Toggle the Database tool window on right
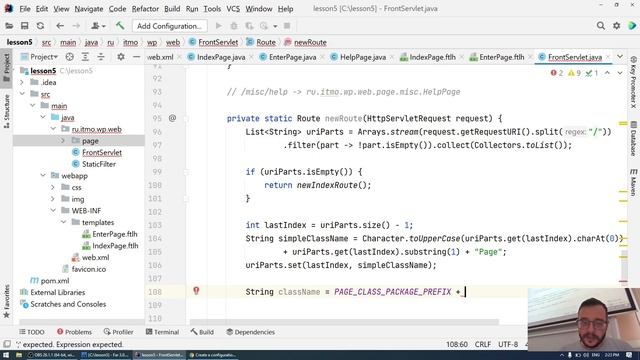The height and width of the screenshot is (360, 640). coord(633,138)
